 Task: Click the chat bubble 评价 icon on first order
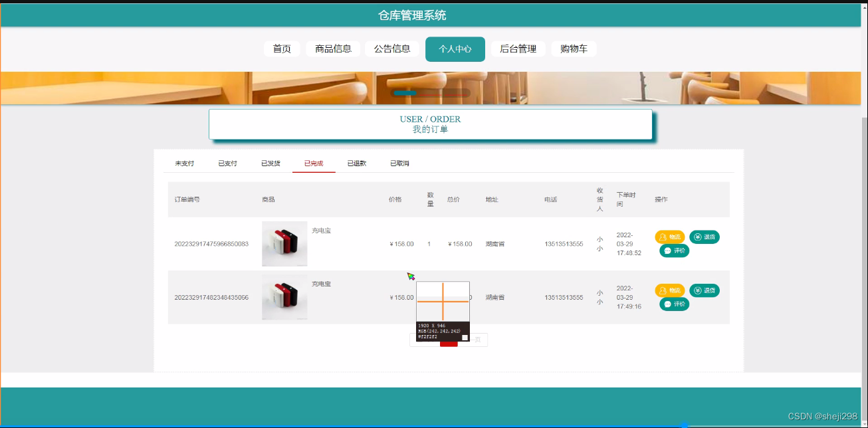pos(674,251)
